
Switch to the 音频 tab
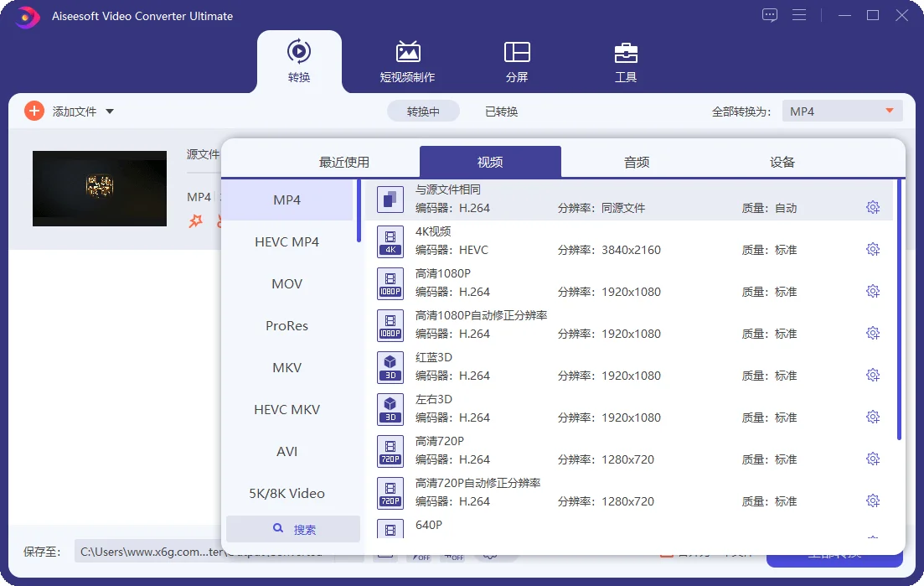coord(635,161)
